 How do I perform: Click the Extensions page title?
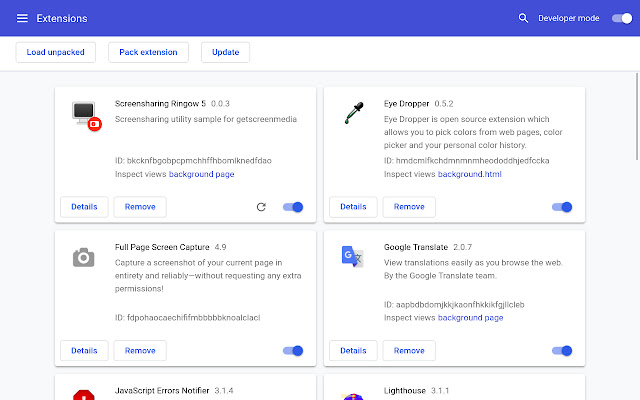tap(62, 18)
